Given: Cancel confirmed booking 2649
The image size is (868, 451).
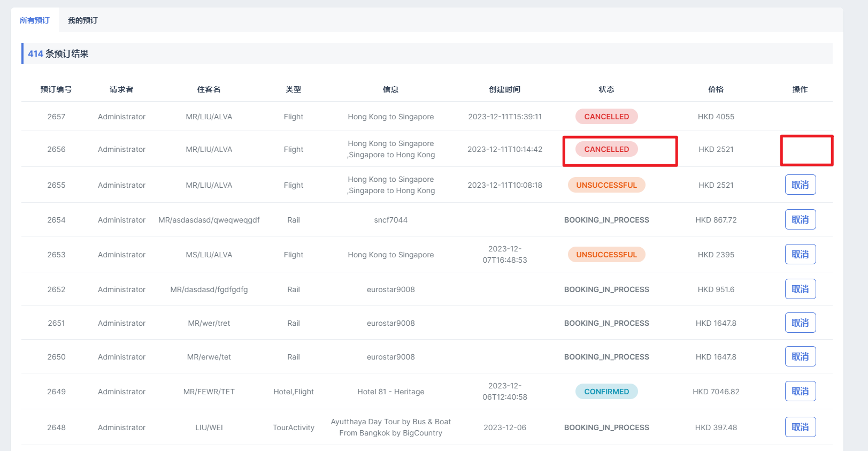Looking at the screenshot, I should 800,391.
